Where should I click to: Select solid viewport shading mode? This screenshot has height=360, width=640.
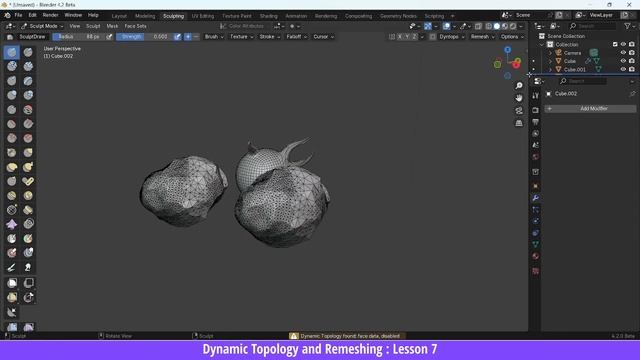click(x=497, y=26)
